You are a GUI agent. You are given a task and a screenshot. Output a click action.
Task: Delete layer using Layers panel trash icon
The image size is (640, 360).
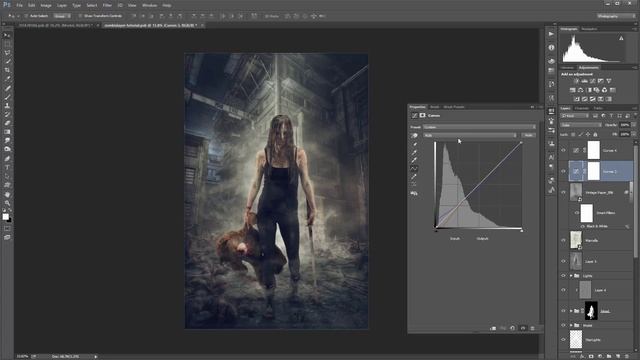coord(627,356)
